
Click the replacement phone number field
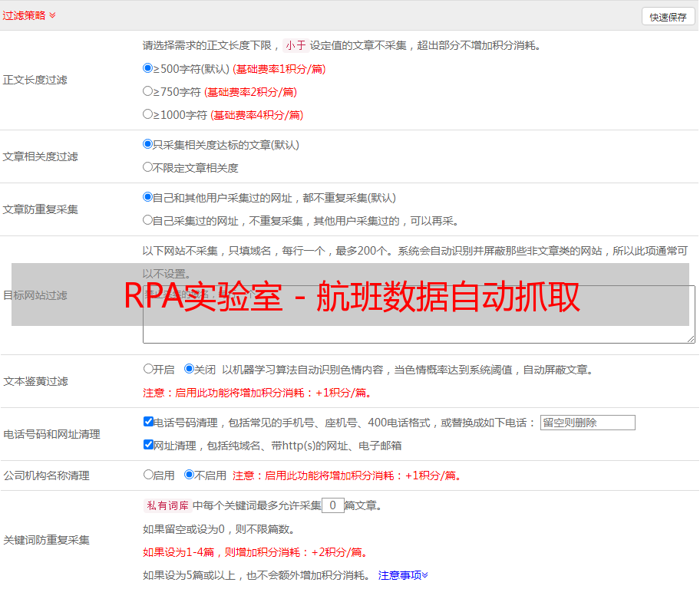(x=587, y=423)
